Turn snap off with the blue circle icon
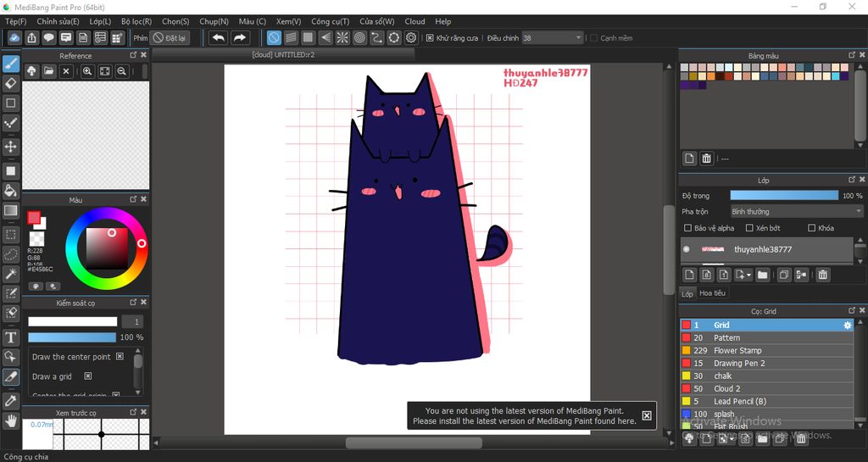The width and height of the screenshot is (868, 462). [274, 37]
